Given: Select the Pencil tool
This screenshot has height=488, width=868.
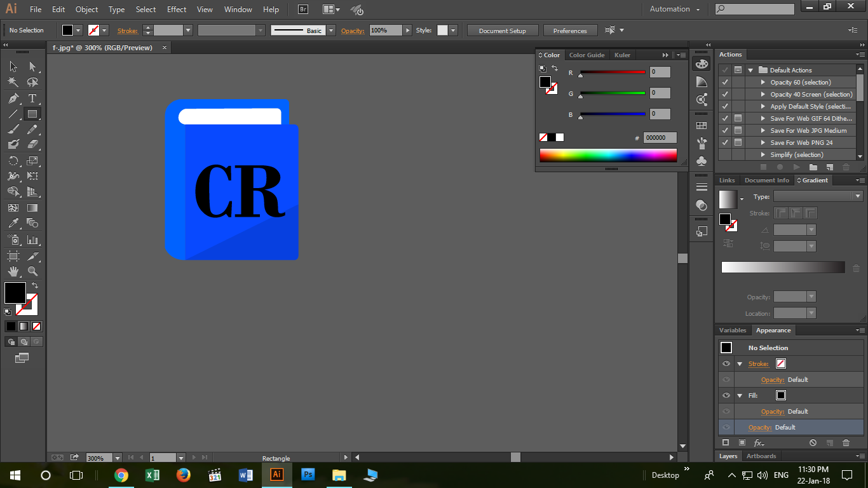Looking at the screenshot, I should point(32,129).
